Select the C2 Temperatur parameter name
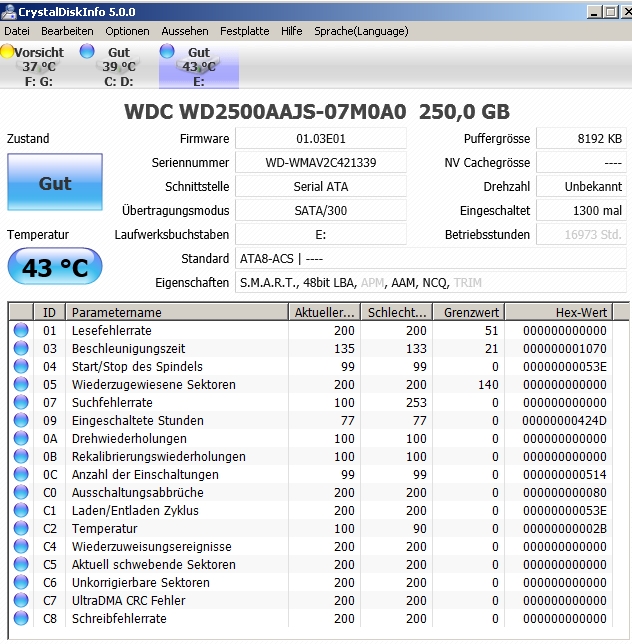The height and width of the screenshot is (644, 632). 105,529
